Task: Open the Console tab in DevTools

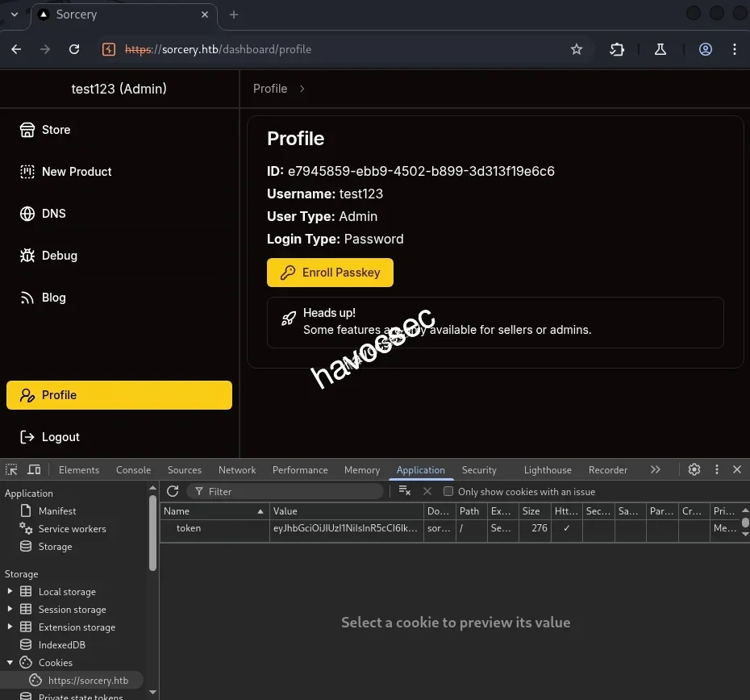Action: coord(133,470)
